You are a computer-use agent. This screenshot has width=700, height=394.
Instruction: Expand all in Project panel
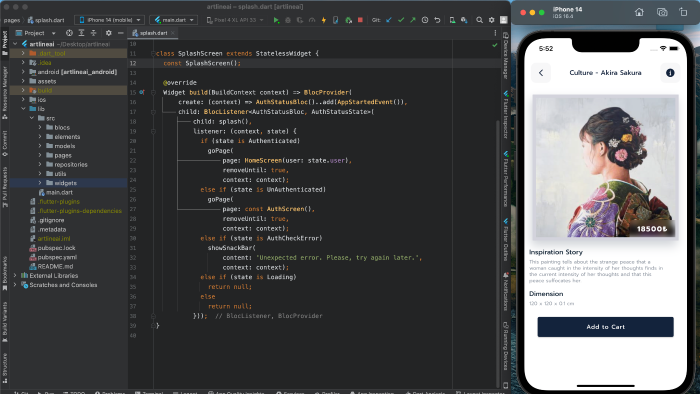[81, 33]
